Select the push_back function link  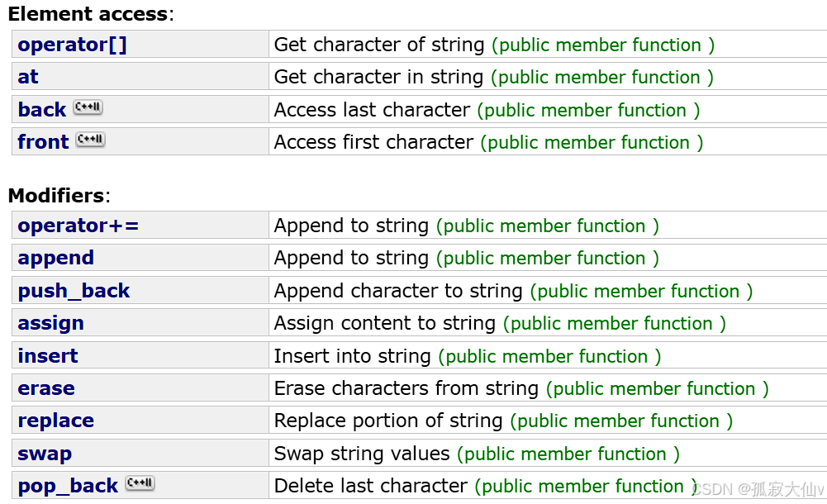click(74, 291)
